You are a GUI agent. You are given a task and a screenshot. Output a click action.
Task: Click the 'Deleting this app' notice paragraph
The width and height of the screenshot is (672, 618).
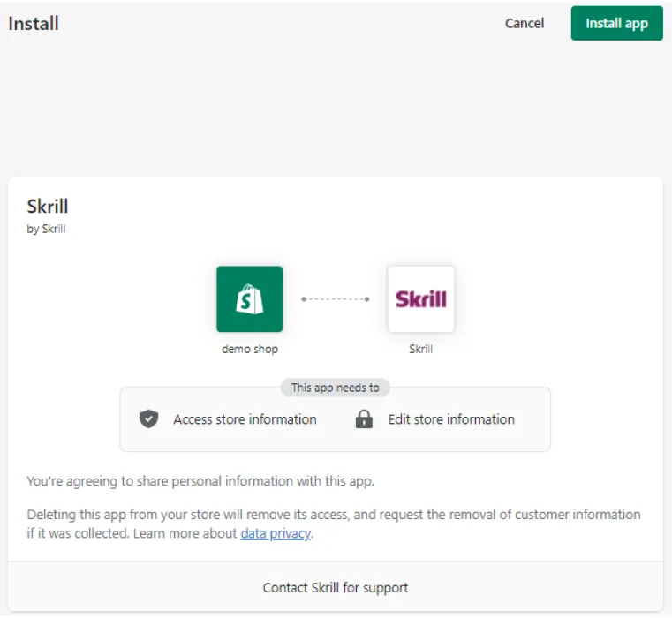coord(333,515)
